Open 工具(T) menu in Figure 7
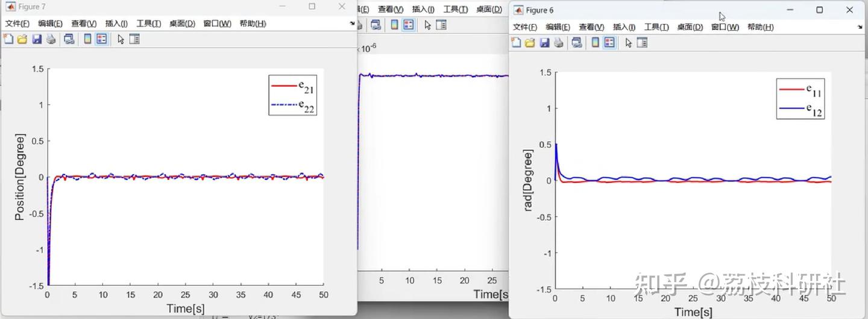The height and width of the screenshot is (319, 868). [148, 24]
